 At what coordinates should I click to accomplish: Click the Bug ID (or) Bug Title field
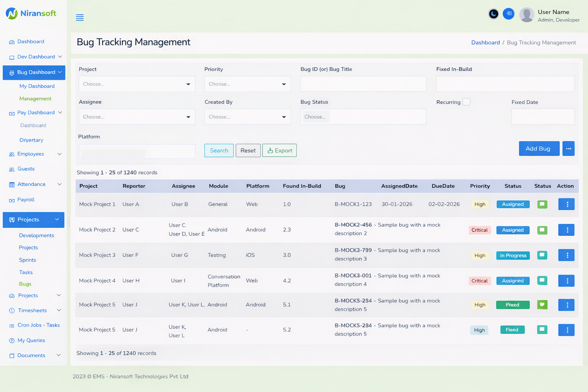(x=363, y=83)
